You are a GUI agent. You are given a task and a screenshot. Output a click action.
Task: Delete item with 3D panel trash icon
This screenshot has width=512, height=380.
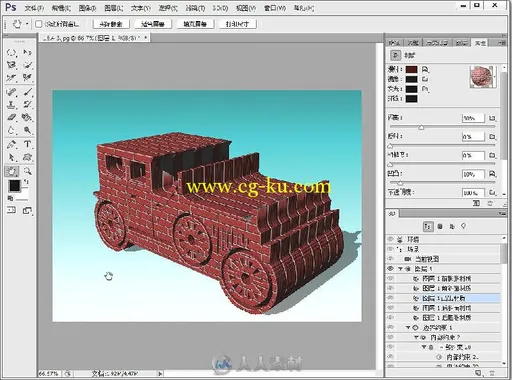tap(493, 373)
